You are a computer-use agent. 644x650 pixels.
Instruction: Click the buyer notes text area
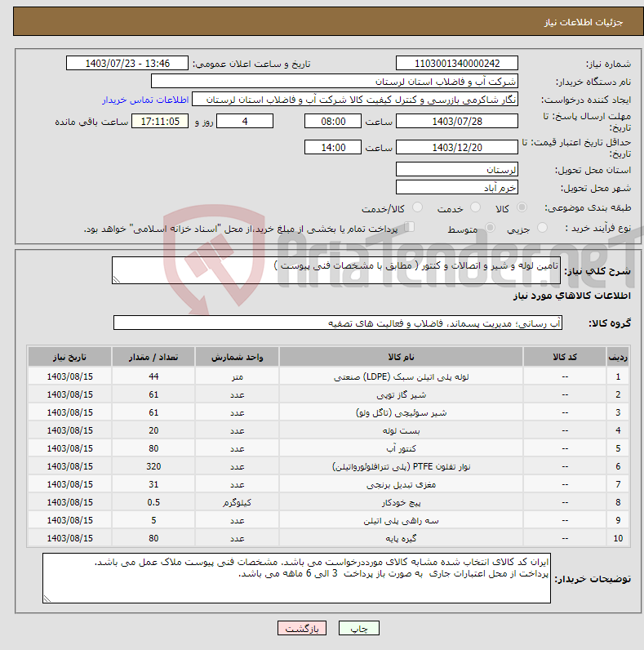tap(296, 578)
